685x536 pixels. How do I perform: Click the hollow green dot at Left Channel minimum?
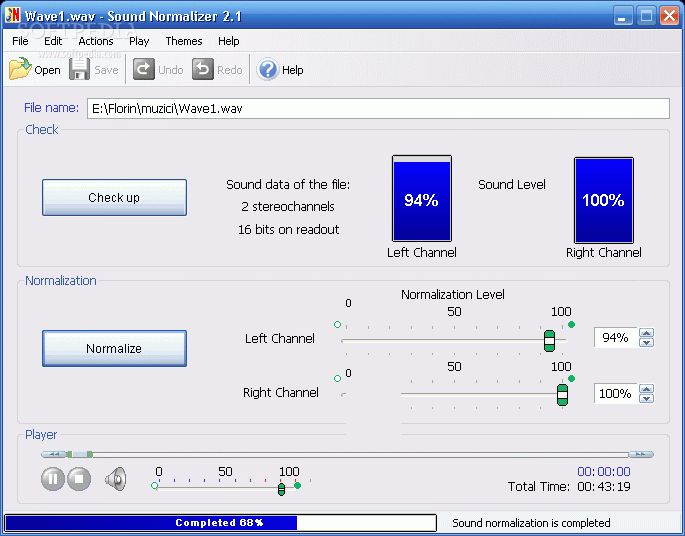tap(337, 325)
